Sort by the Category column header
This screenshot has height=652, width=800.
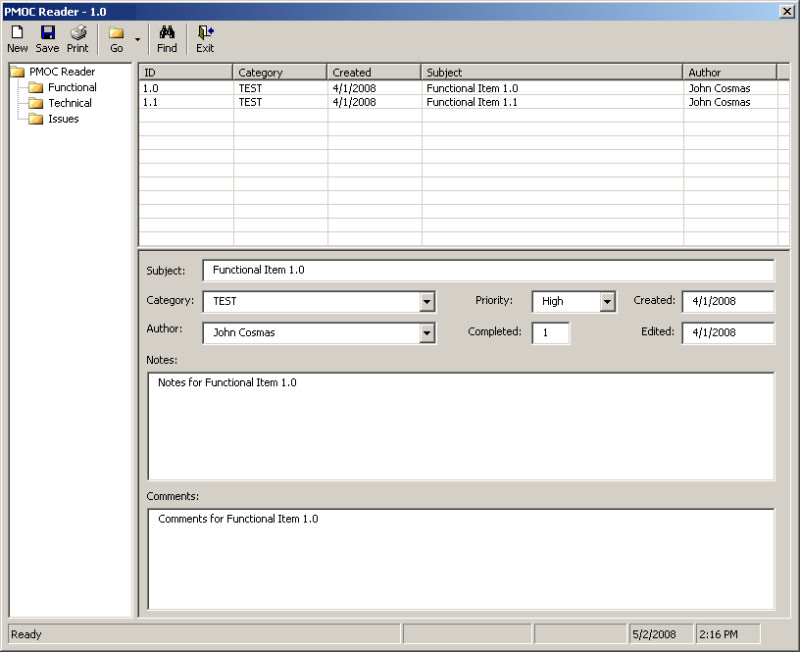pos(280,72)
